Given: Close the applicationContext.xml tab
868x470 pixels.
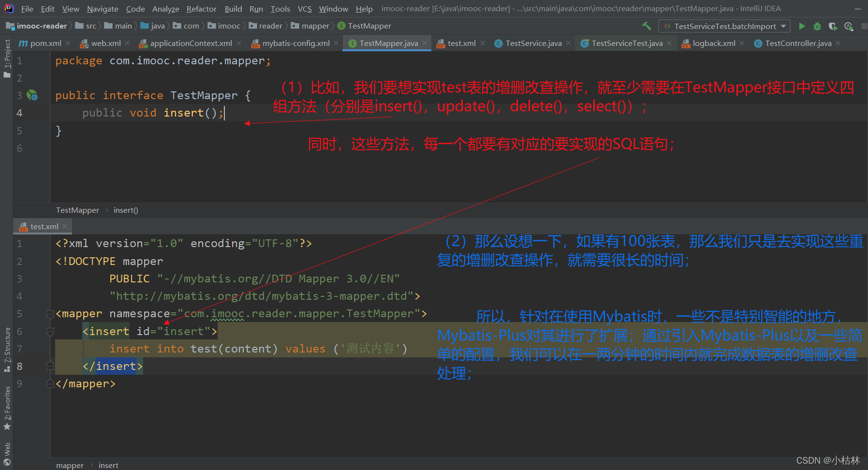Looking at the screenshot, I should (x=239, y=43).
